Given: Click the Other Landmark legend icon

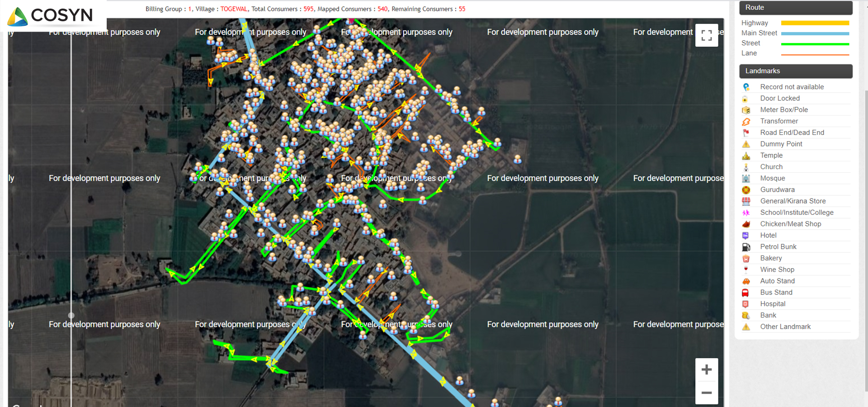Looking at the screenshot, I should (x=746, y=327).
